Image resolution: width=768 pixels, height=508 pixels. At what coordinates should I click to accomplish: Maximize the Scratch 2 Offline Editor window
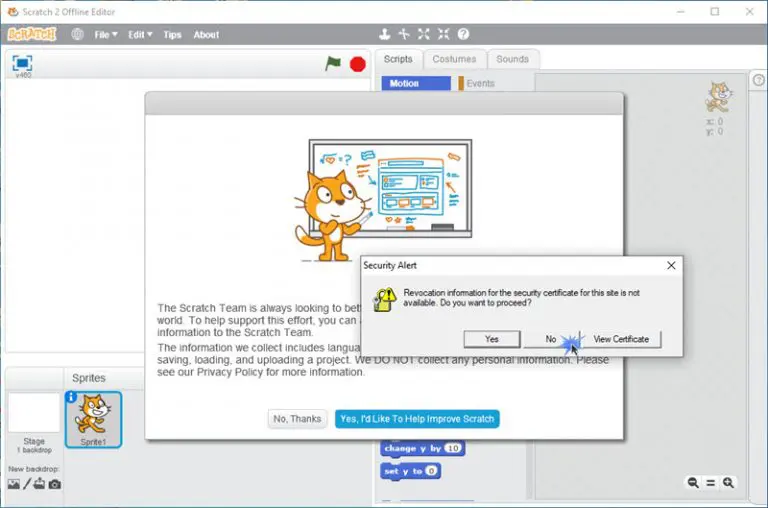715,12
